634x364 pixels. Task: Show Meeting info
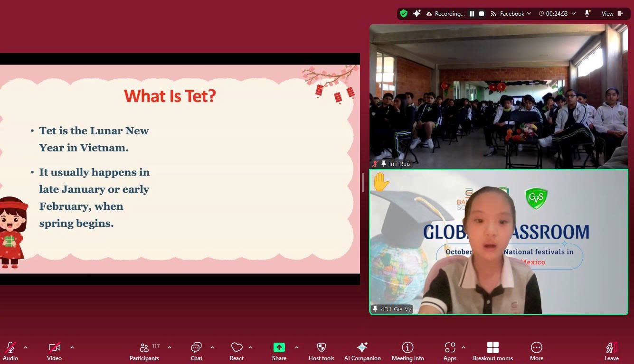click(x=407, y=351)
